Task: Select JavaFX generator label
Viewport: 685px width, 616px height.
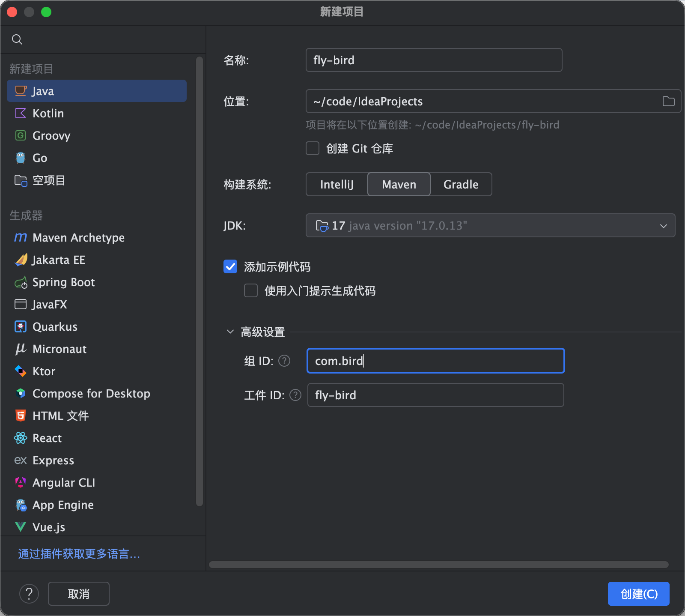Action: 50,304
